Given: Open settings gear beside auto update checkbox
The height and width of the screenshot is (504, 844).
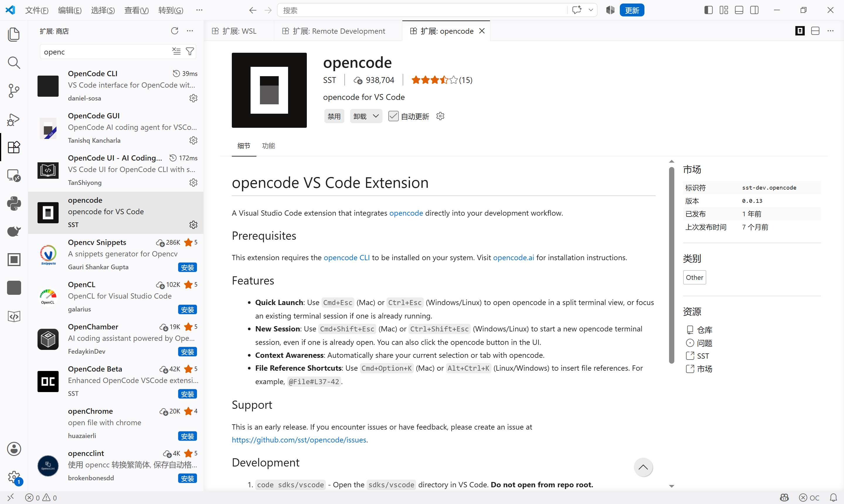Looking at the screenshot, I should coord(440,116).
